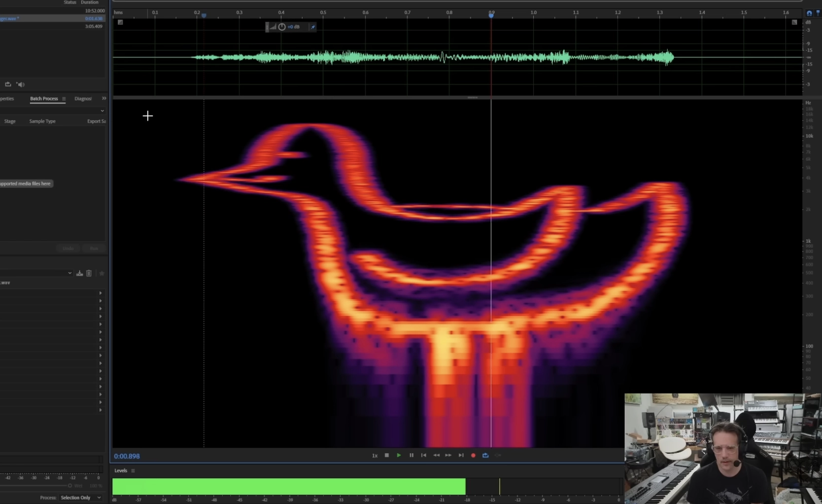The height and width of the screenshot is (504, 822).
Task: Open the Process 'Selection Only' dropdown
Action: click(81, 497)
